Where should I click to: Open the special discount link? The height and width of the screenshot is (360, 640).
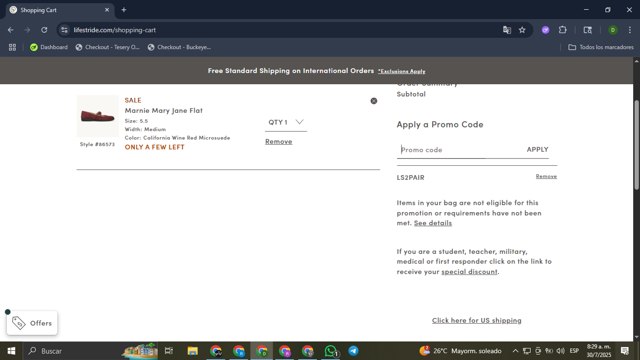point(469,271)
